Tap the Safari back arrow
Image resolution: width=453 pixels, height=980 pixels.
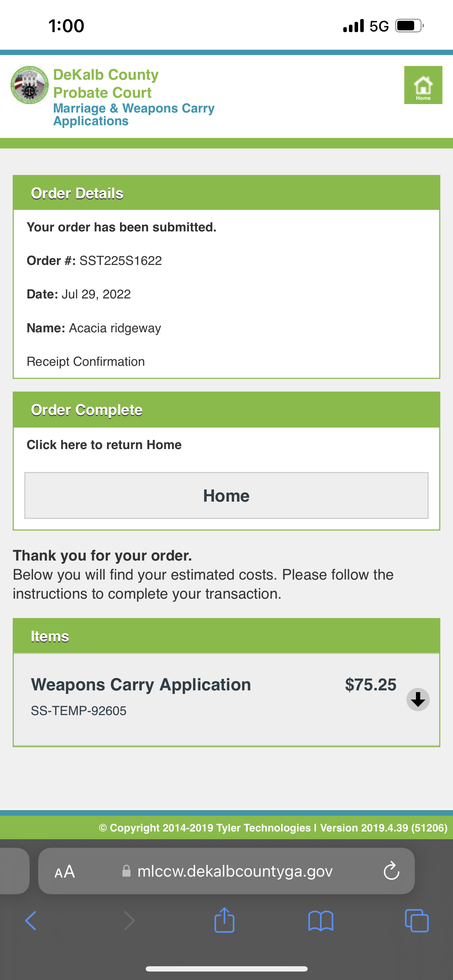[x=31, y=921]
